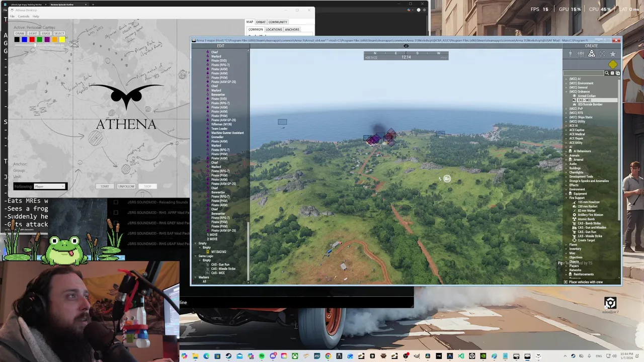Switch to the COMMUNITY tab

point(278,22)
